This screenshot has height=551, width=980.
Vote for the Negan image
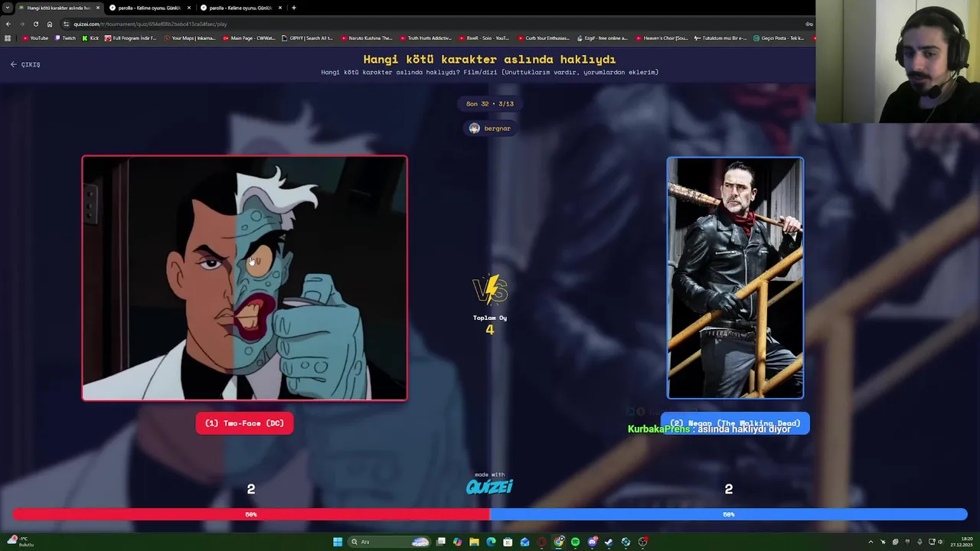coord(735,278)
